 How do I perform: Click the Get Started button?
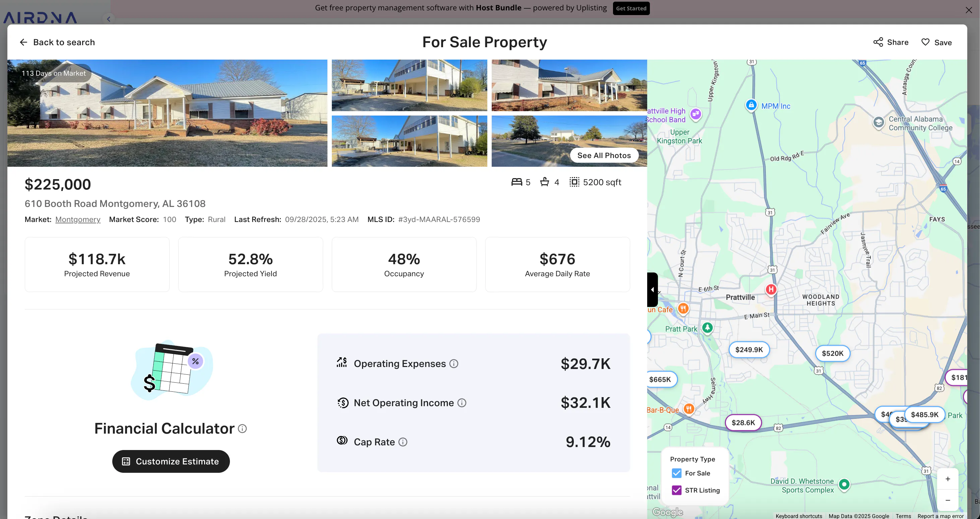631,8
